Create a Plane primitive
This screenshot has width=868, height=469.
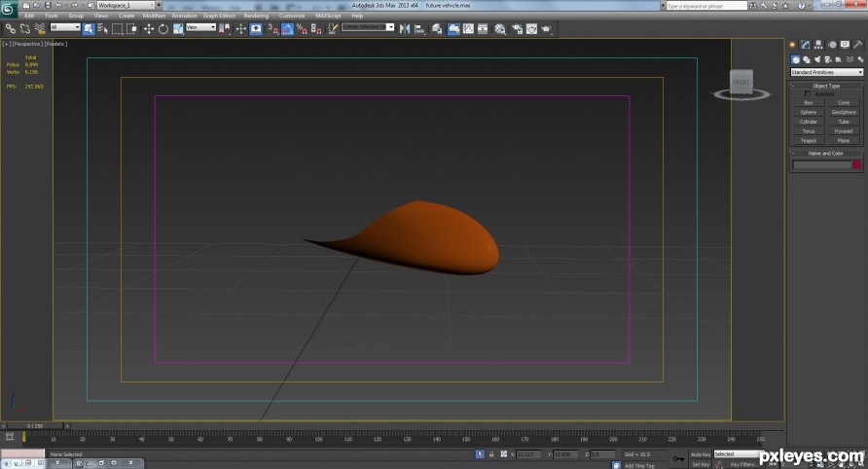pos(844,141)
